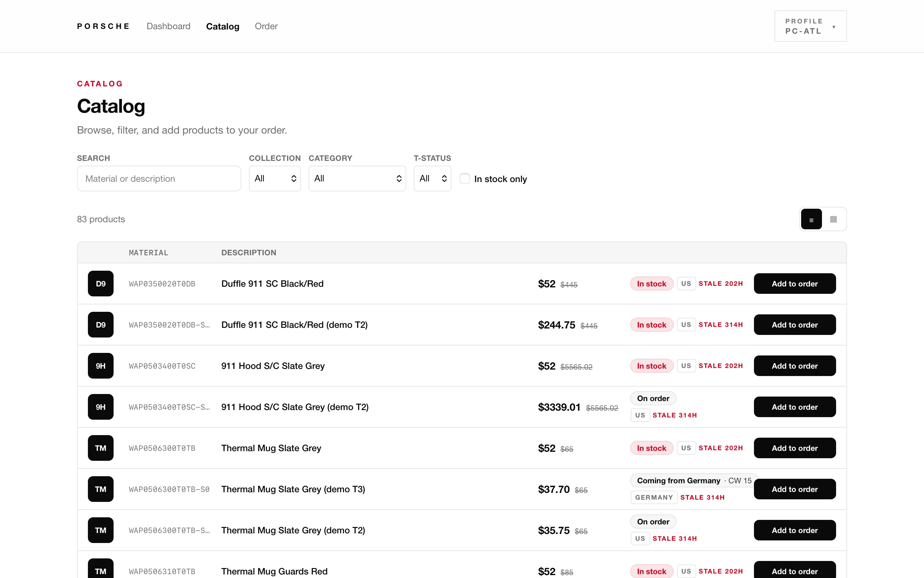
Task: Add 911 Hood demo T2 to order
Action: point(795,407)
